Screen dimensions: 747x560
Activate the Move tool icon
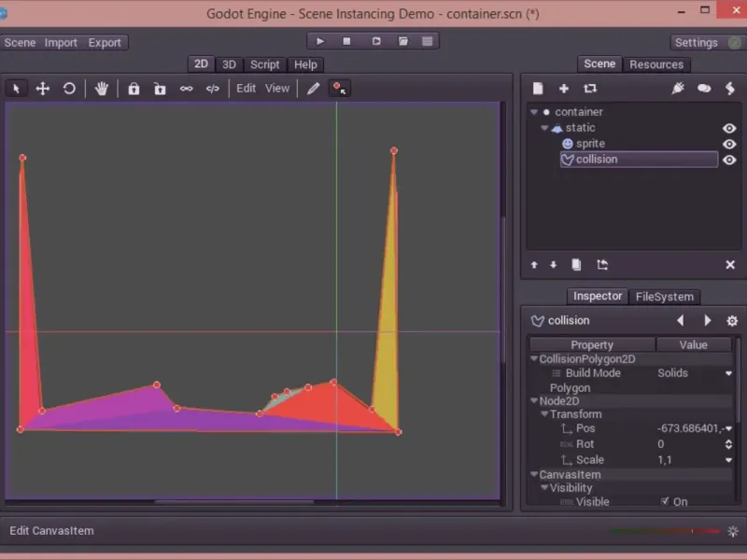tap(43, 89)
